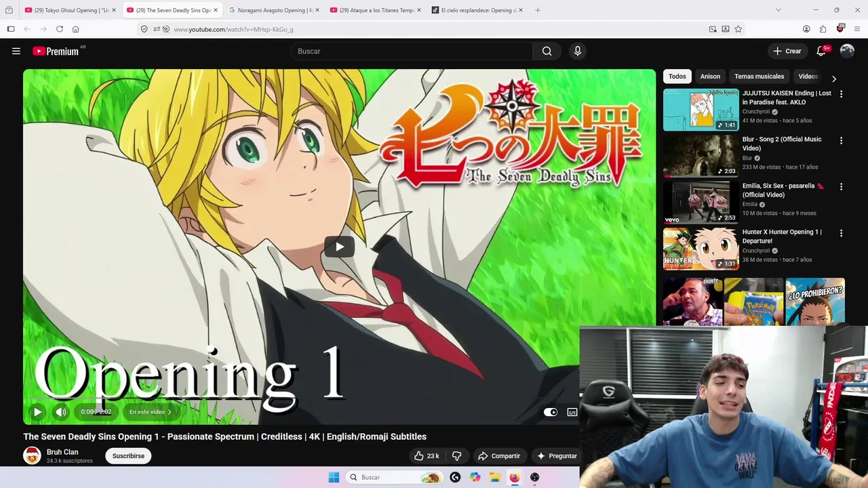Open options for Blur - Song 2 video
Viewport: 868px width, 488px height.
841,140
